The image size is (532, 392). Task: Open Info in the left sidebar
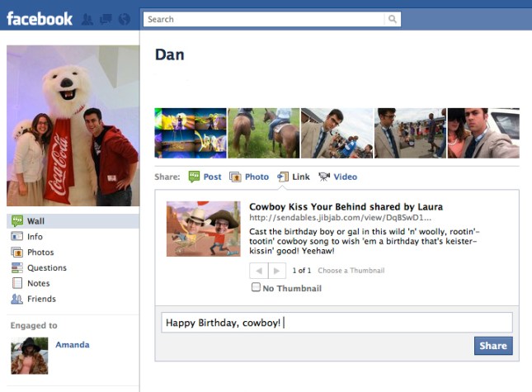(35, 237)
